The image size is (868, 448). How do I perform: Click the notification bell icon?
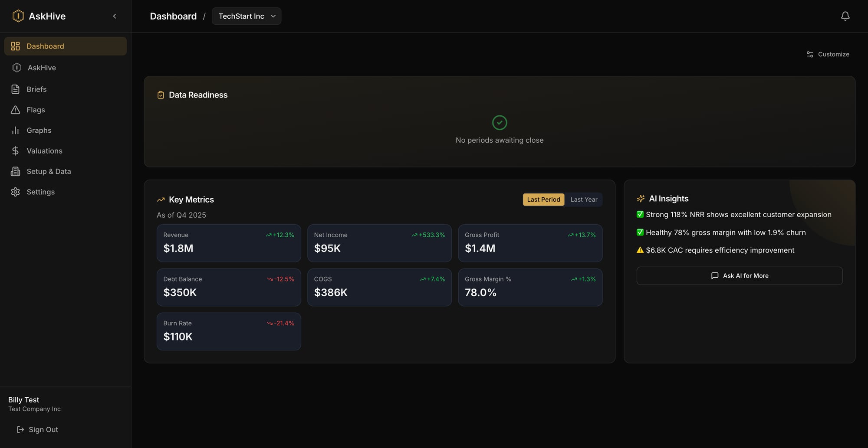[845, 16]
